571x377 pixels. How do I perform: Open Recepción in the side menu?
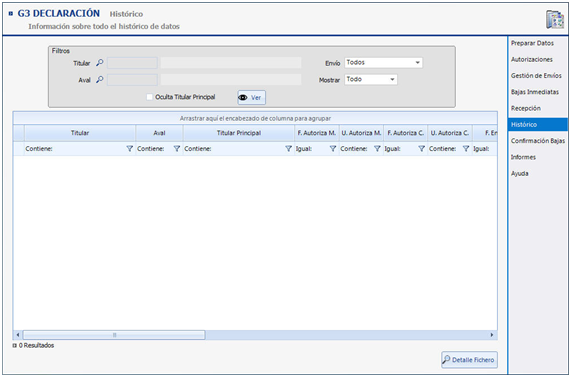(525, 108)
